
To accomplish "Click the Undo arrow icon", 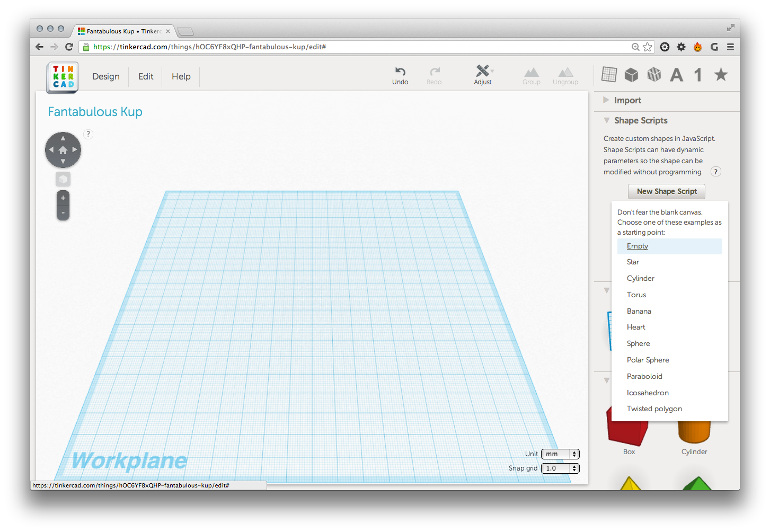I will coord(400,72).
